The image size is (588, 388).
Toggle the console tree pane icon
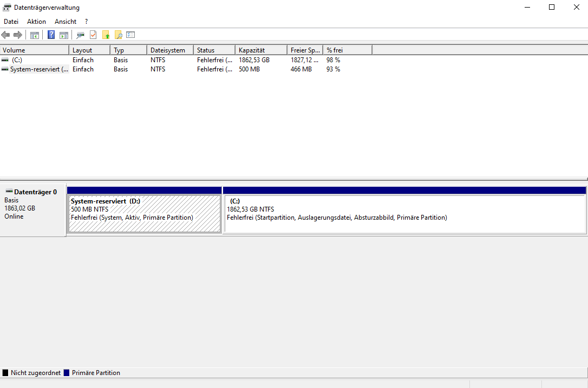click(x=35, y=35)
